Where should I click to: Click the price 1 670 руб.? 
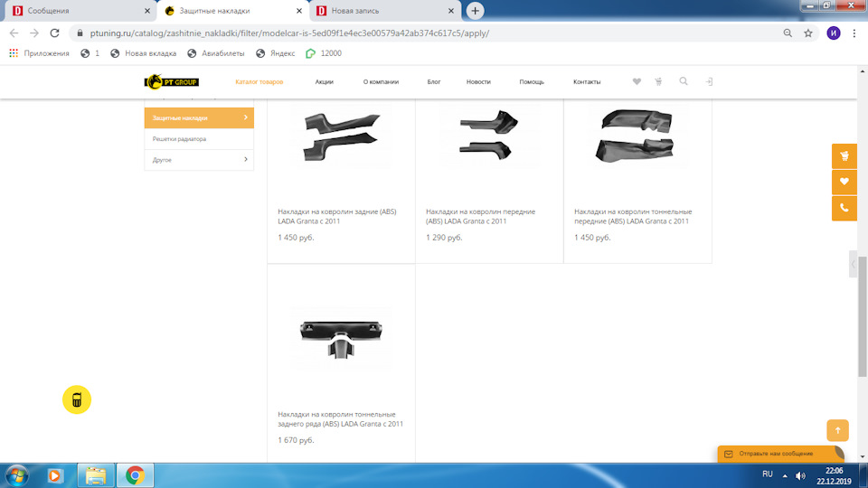point(296,440)
